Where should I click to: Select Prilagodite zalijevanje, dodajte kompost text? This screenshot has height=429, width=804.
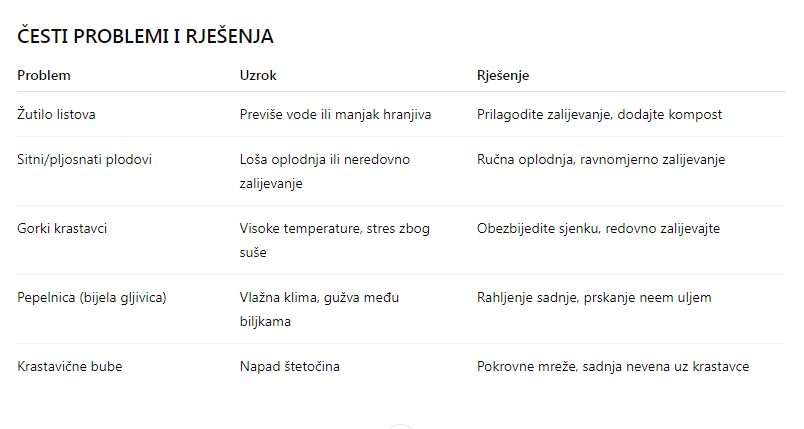[599, 115]
